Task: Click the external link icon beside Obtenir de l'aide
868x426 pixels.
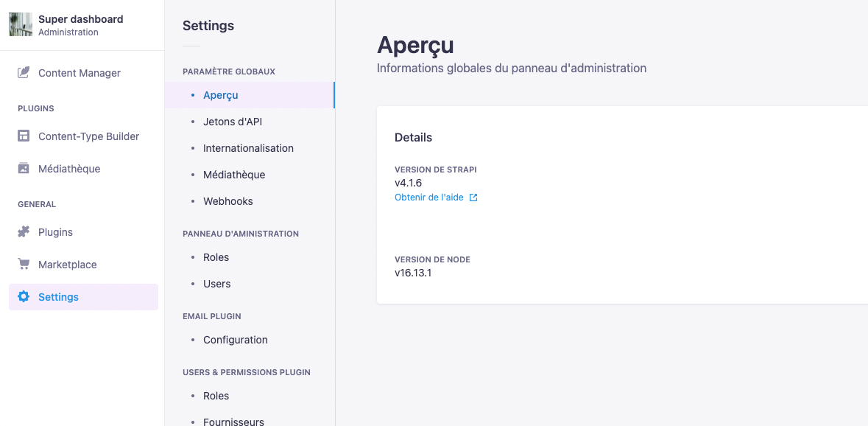Action: point(473,198)
